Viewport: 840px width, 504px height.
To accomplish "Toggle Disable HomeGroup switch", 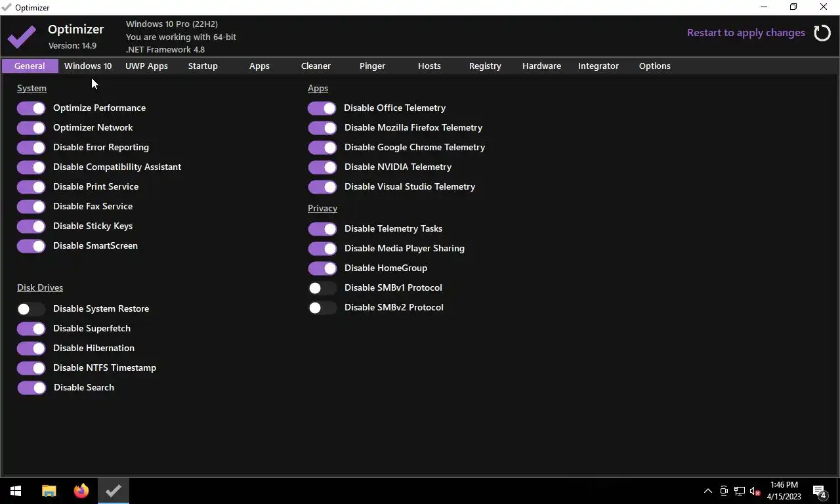I will click(322, 268).
